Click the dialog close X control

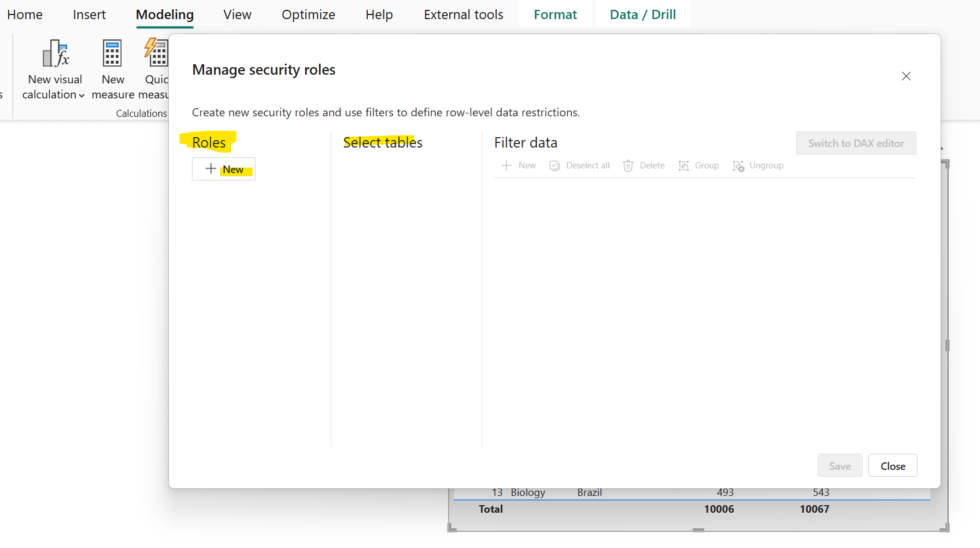click(906, 76)
